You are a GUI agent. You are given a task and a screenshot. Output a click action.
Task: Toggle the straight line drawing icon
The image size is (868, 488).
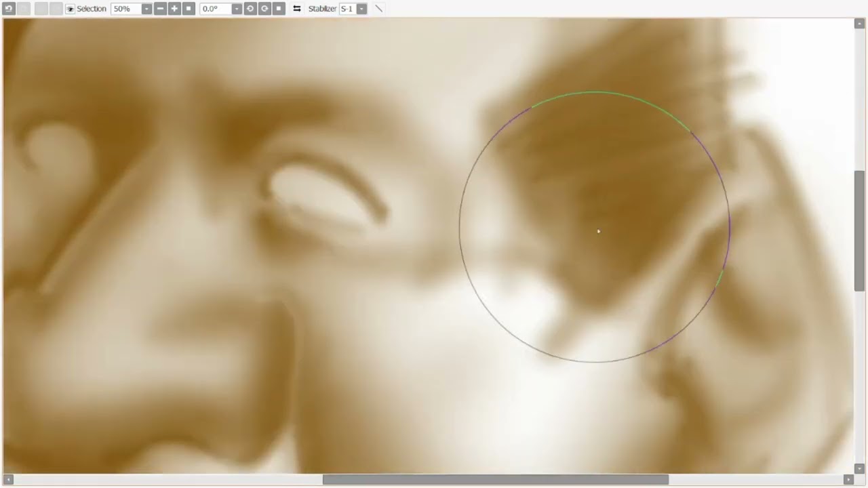378,9
